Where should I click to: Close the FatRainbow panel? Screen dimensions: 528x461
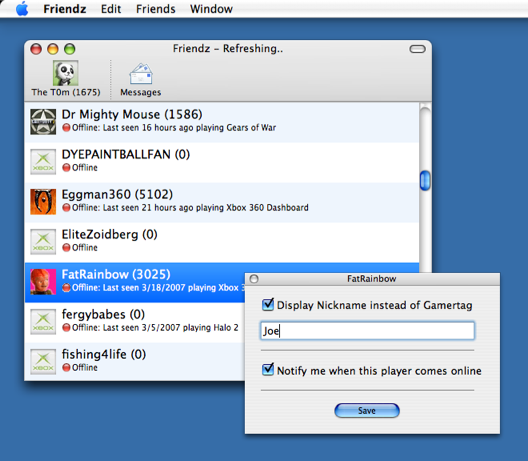point(254,279)
